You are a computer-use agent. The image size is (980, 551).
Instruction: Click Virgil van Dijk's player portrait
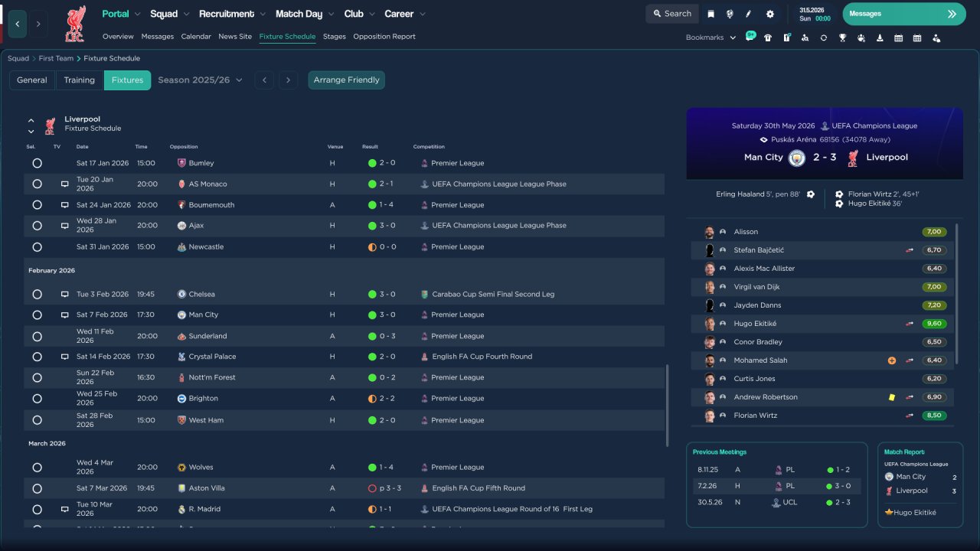(710, 287)
